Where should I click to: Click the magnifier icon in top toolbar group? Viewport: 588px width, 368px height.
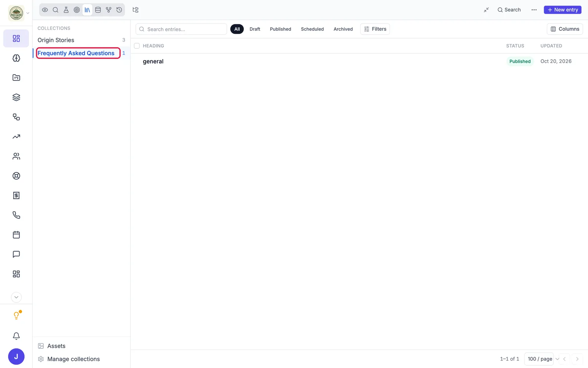click(55, 10)
